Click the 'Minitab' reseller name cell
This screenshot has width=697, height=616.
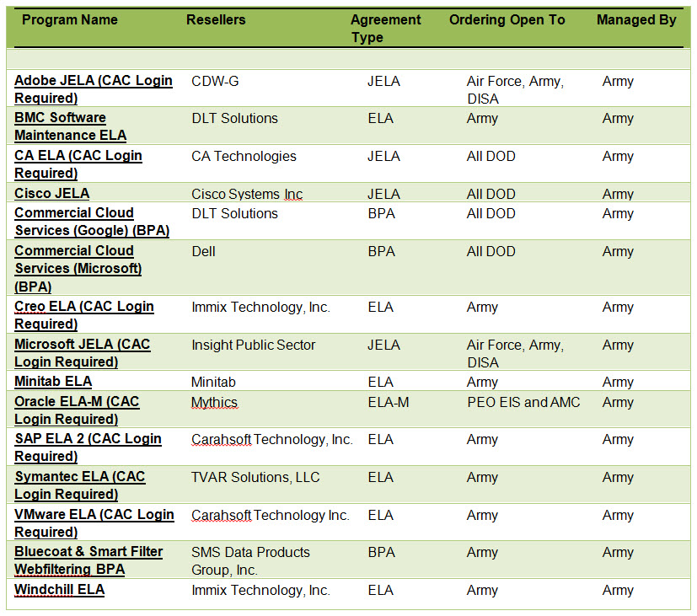pyautogui.click(x=213, y=383)
